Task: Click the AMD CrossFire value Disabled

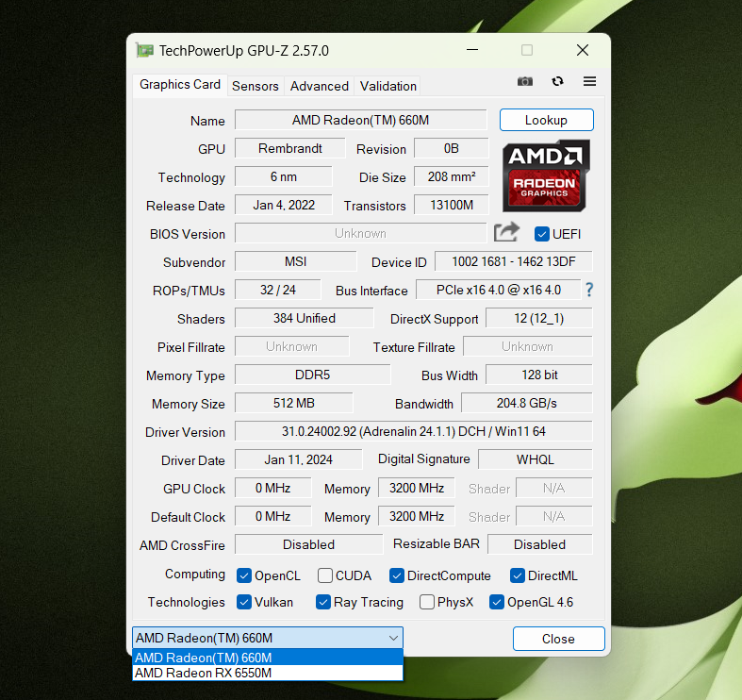Action: click(x=308, y=544)
